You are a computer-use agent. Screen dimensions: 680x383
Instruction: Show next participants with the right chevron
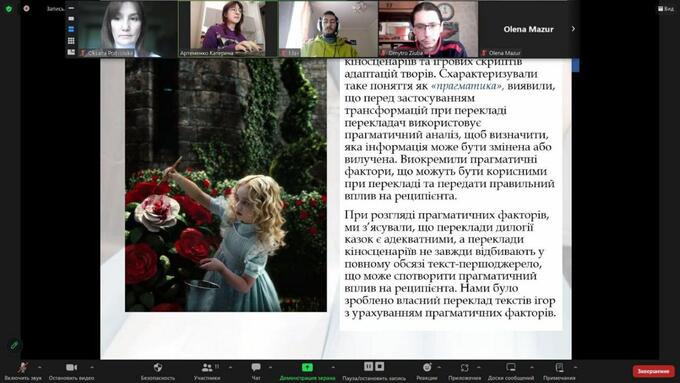pos(573,29)
